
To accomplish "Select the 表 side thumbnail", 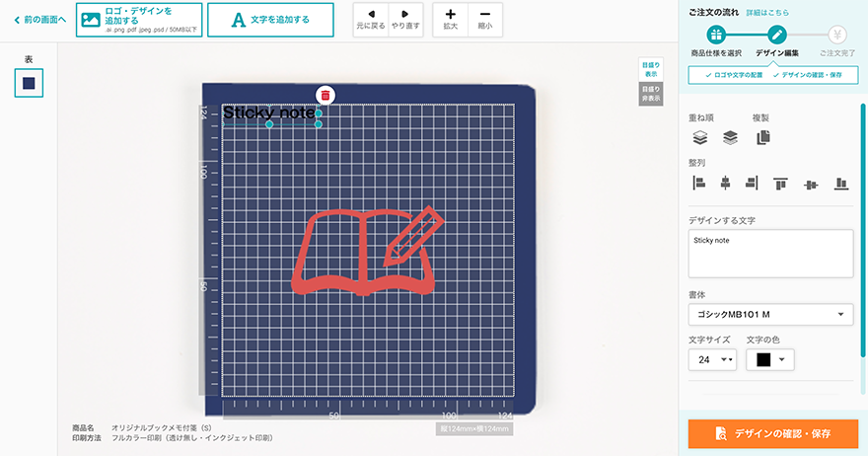I will (x=29, y=83).
